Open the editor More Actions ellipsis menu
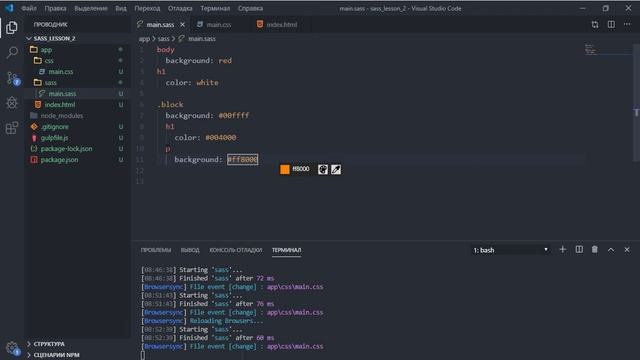 627,24
